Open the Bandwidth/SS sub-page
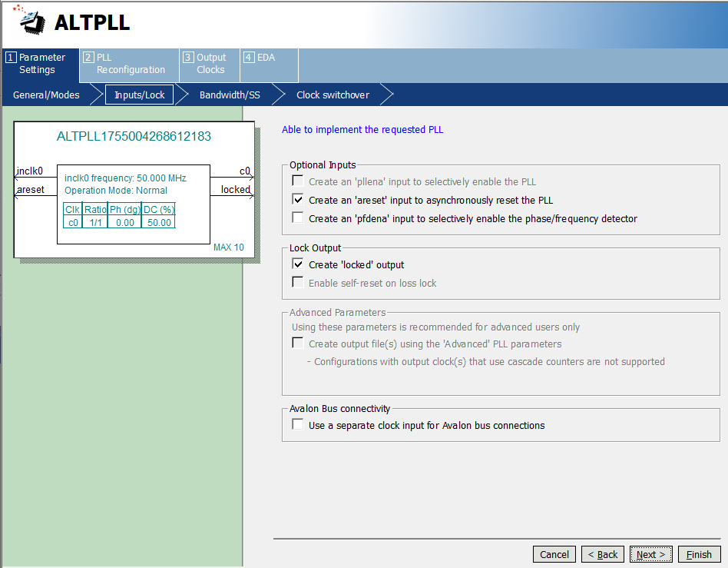728x568 pixels. point(230,95)
